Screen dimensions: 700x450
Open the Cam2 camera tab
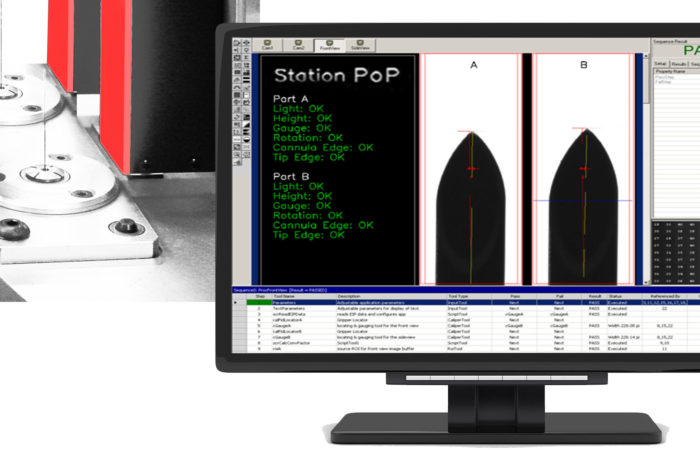click(298, 47)
